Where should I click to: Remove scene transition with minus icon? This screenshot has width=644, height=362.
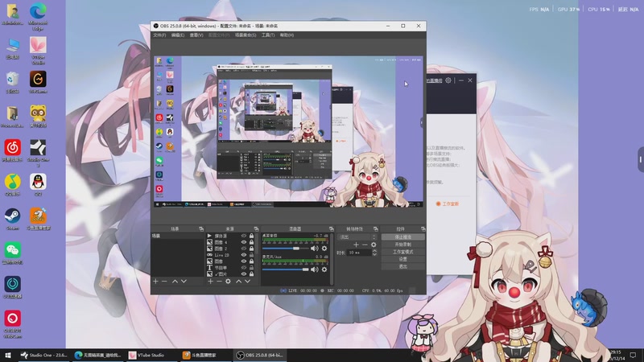click(365, 245)
